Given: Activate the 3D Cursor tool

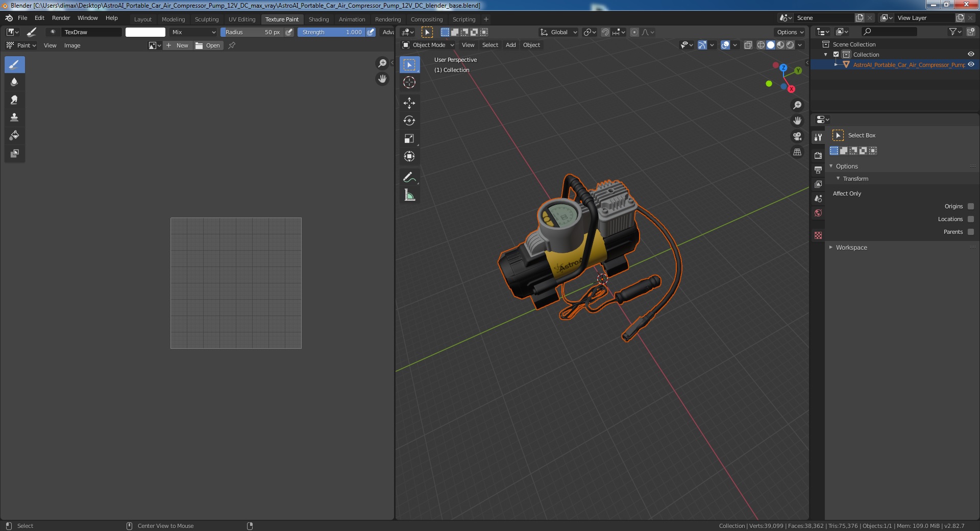Looking at the screenshot, I should pos(409,82).
